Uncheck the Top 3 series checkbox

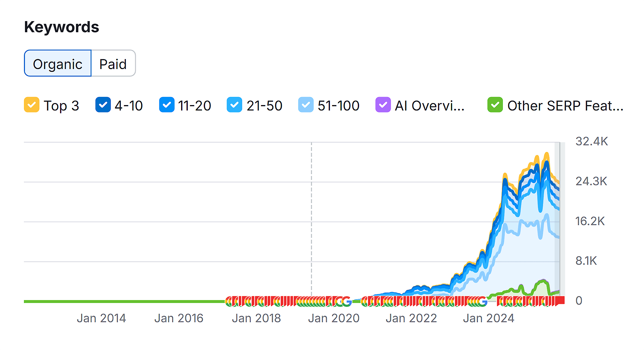tap(31, 105)
